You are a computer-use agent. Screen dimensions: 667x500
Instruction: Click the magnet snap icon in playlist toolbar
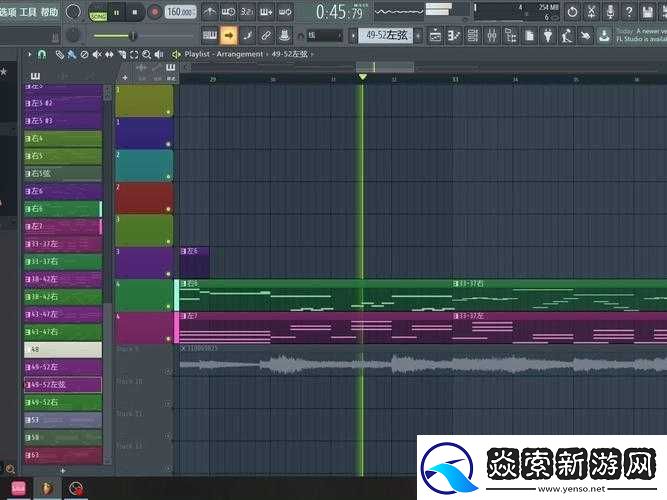click(x=42, y=54)
